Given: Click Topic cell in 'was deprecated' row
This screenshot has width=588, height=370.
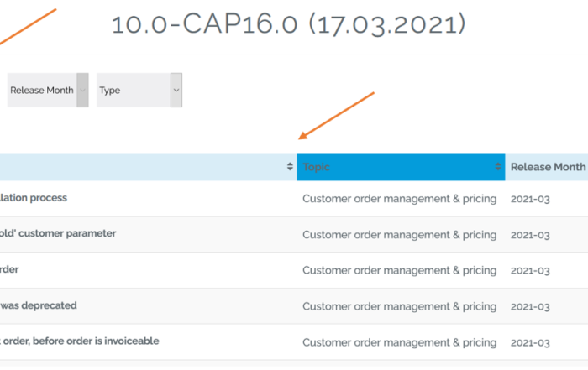Looking at the screenshot, I should (x=399, y=307).
